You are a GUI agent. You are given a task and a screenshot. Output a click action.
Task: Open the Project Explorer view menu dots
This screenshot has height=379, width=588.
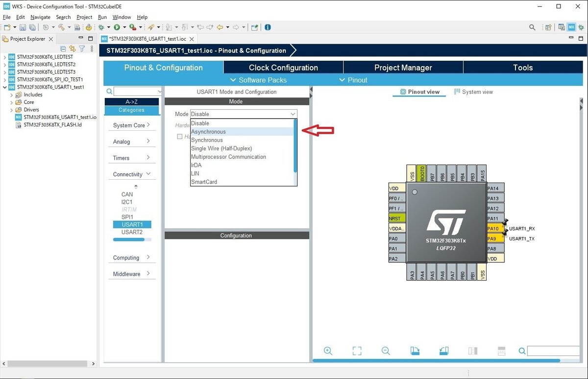(x=92, y=48)
